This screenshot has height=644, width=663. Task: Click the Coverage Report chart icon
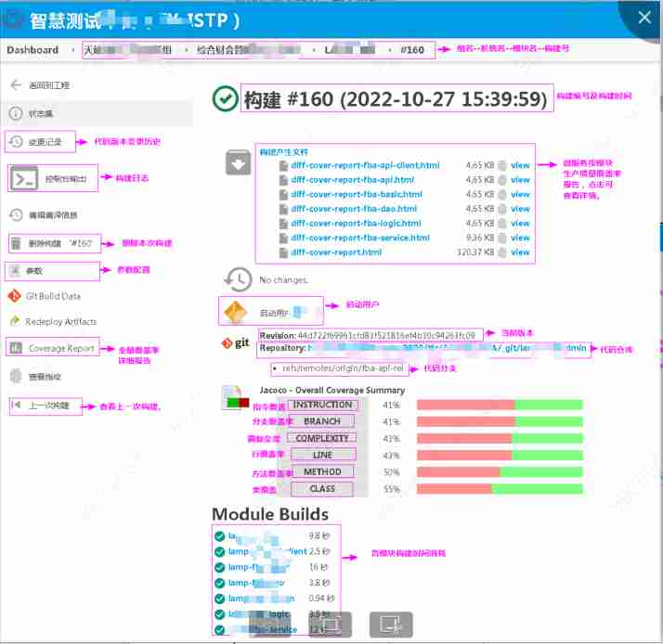tap(16, 348)
